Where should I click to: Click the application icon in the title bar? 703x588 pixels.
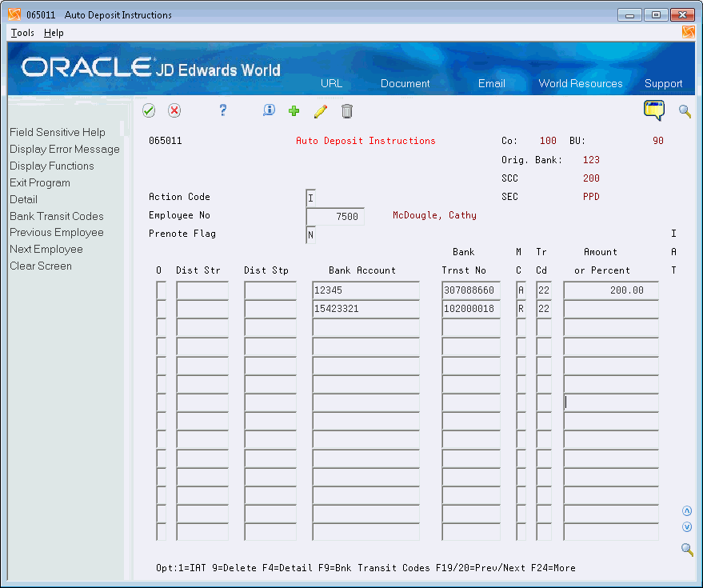(14, 14)
